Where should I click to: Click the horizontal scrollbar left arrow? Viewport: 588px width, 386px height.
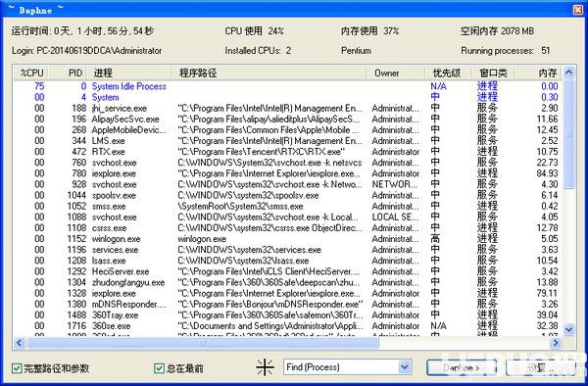pos(20,343)
